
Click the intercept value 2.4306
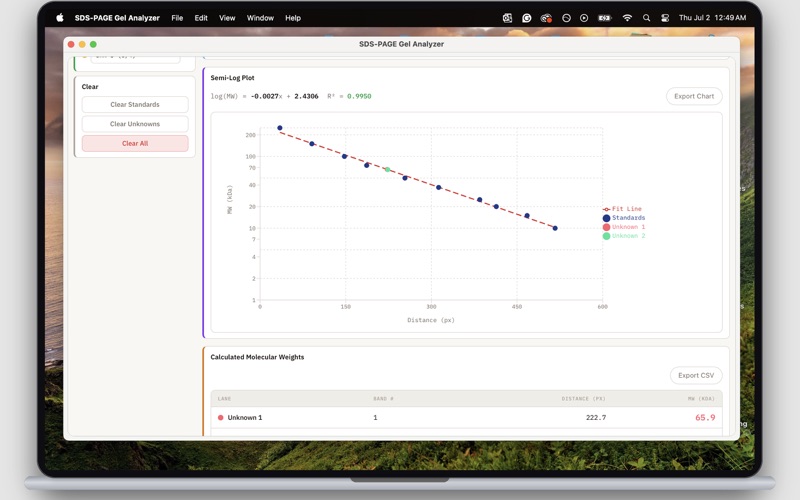click(x=306, y=96)
